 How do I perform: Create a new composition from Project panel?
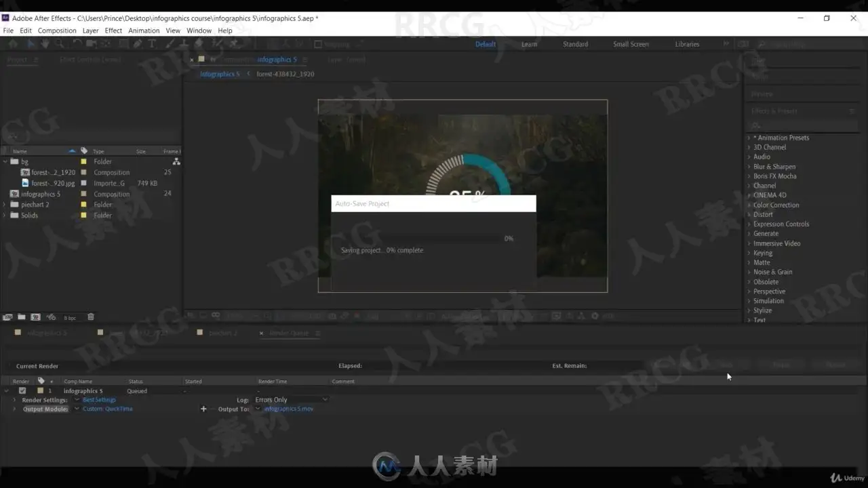point(35,317)
